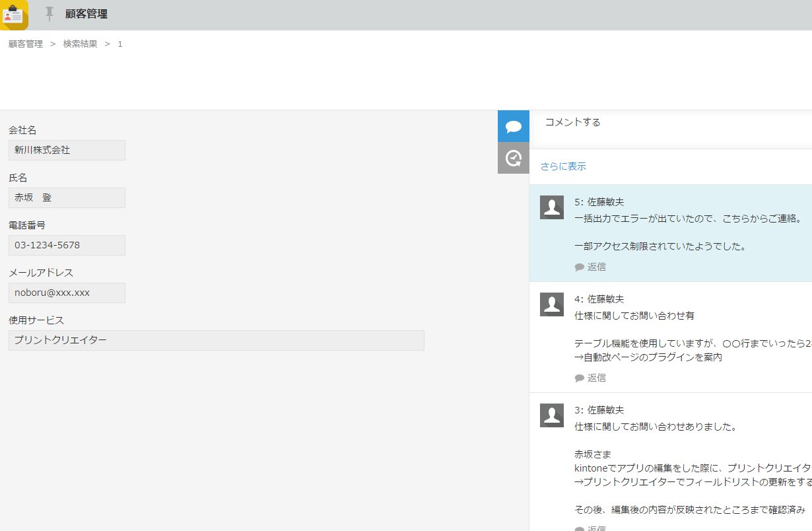Open user name 佐藤敏夫 on comment 3

(606, 410)
